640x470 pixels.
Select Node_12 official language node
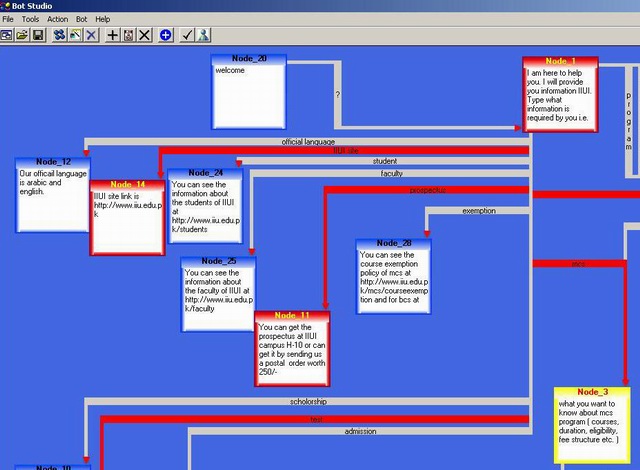pyautogui.click(x=53, y=195)
